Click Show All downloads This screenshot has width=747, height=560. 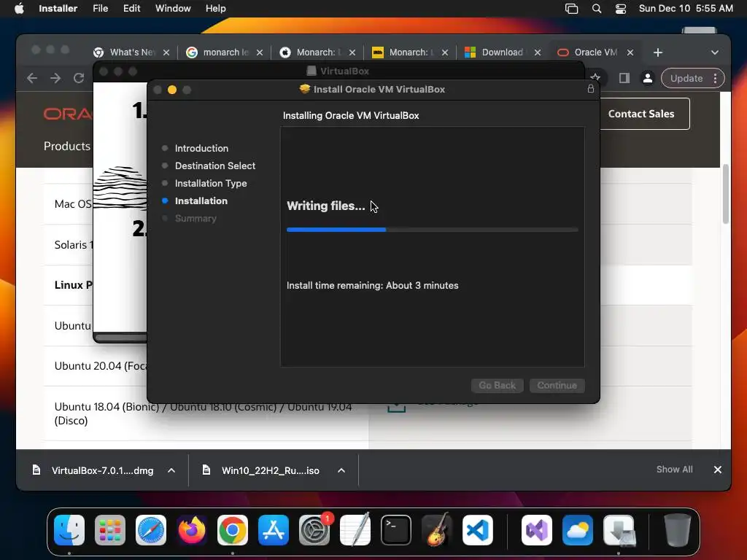click(674, 470)
